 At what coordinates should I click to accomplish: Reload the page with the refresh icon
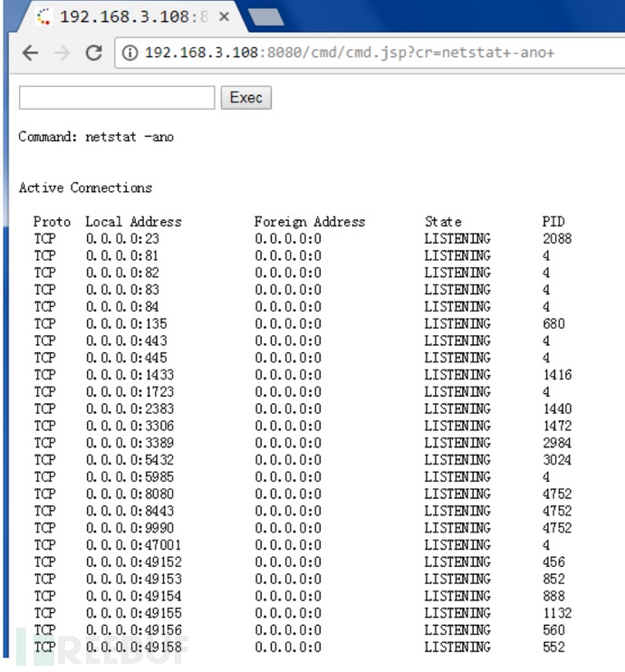point(93,53)
